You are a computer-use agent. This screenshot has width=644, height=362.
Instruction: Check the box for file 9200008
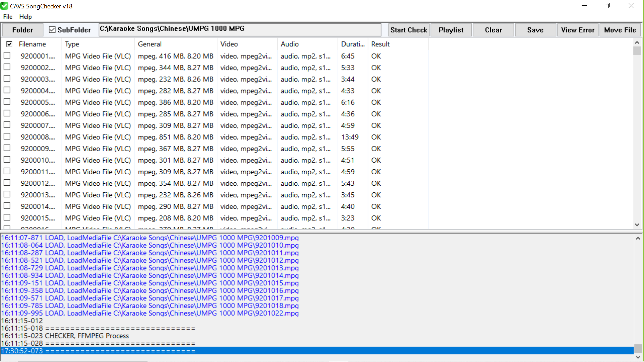pyautogui.click(x=7, y=137)
